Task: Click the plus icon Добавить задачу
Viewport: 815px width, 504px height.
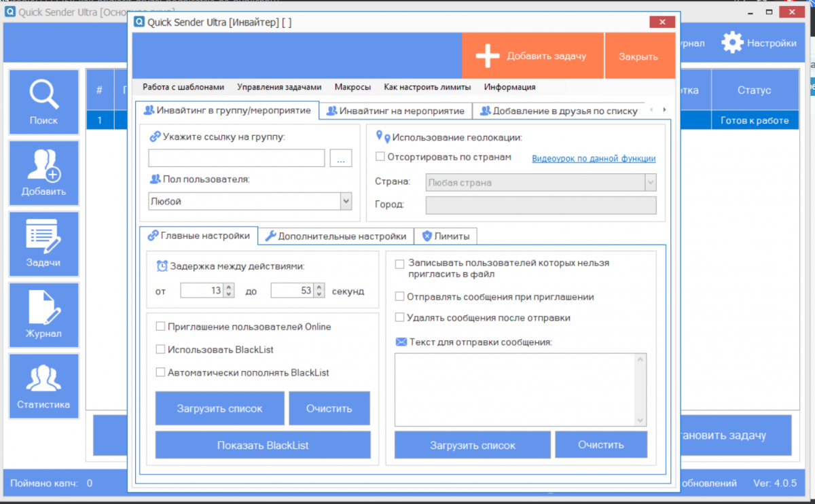Action: 488,56
